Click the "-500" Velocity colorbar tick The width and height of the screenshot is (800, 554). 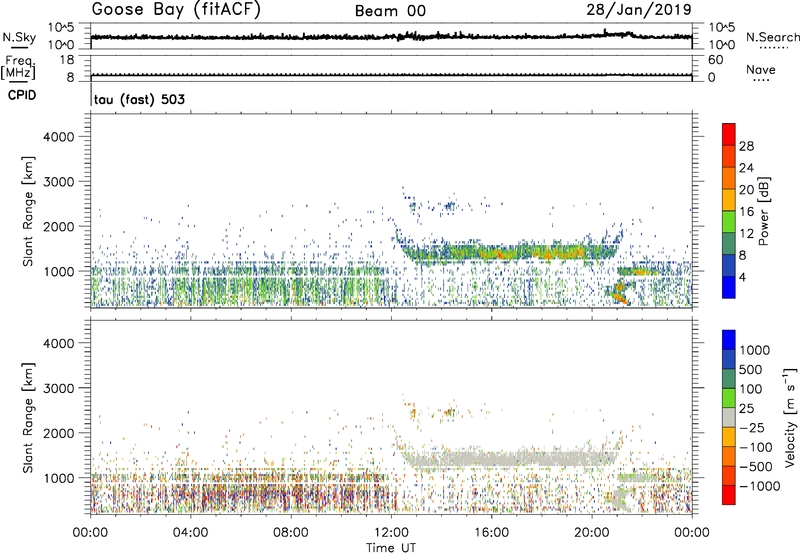point(756,466)
